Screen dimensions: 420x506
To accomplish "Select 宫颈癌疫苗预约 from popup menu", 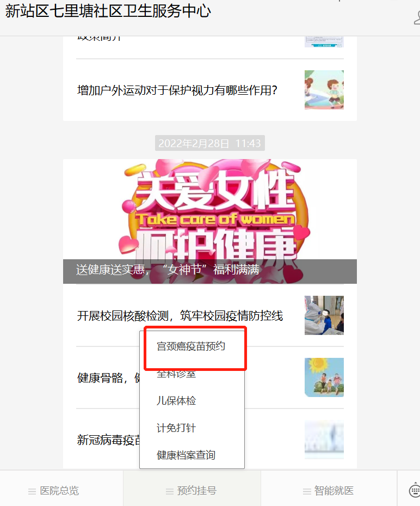I will click(x=192, y=346).
